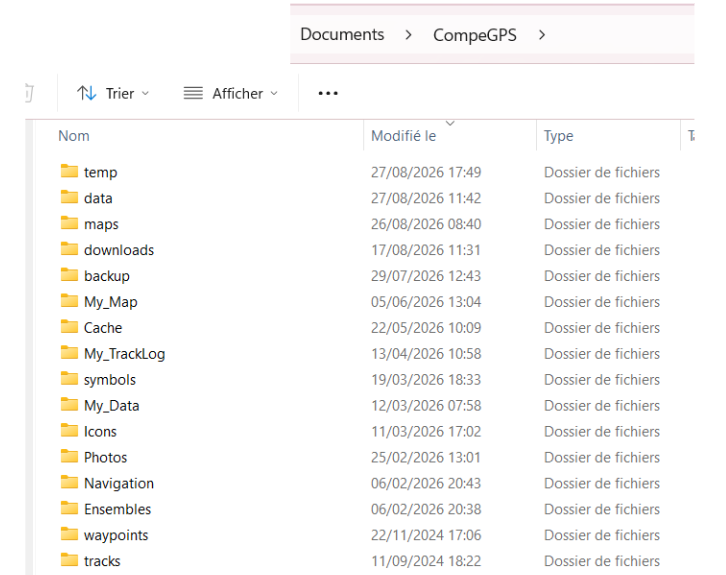Select the Icons folder icon
Screen dimensions: 726x575
pyautogui.click(x=69, y=430)
